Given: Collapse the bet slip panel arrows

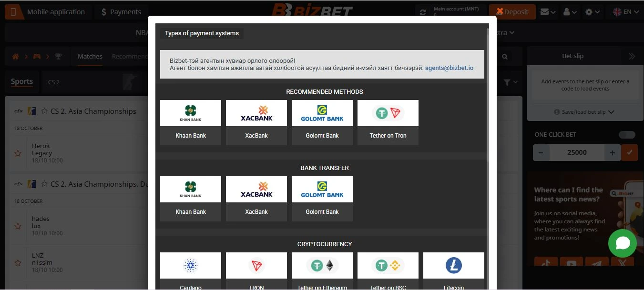Looking at the screenshot, I should point(632,56).
